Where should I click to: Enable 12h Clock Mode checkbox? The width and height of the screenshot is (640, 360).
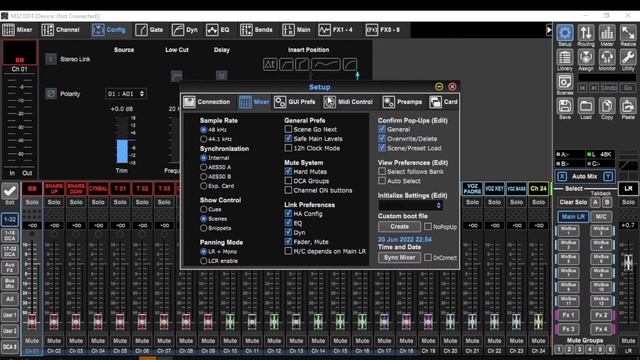[x=288, y=148]
